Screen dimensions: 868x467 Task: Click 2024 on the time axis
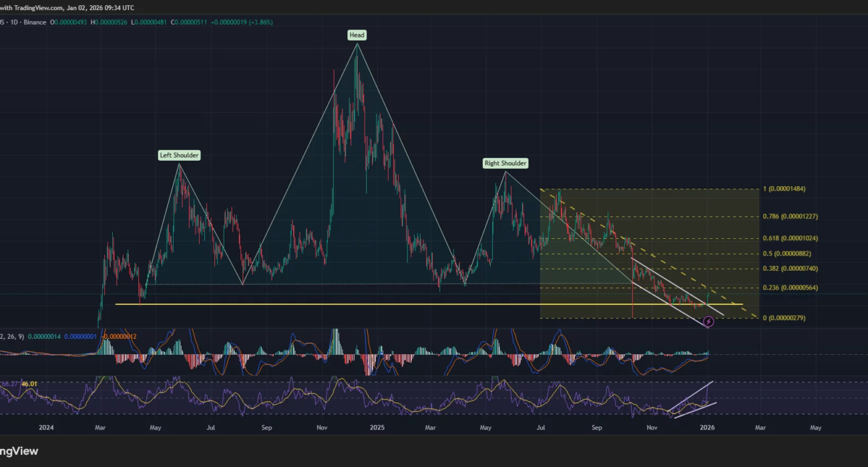(x=46, y=427)
